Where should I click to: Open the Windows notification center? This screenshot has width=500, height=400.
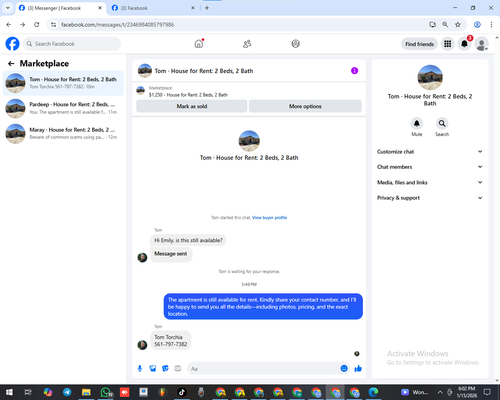point(487,392)
